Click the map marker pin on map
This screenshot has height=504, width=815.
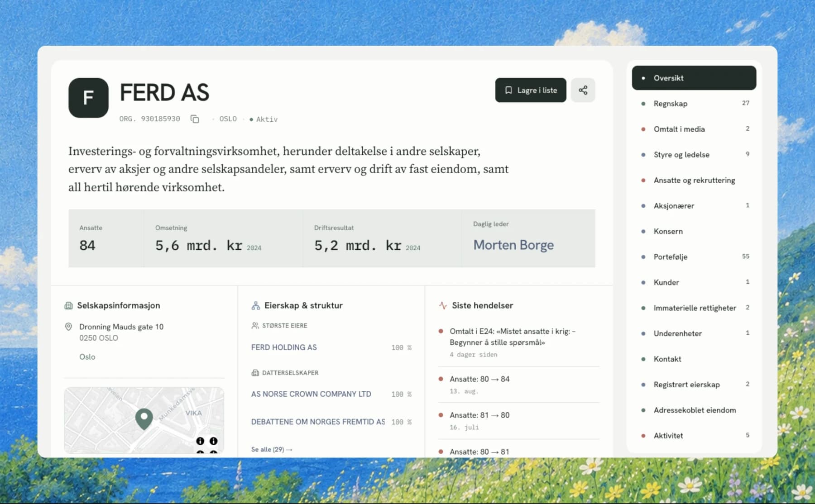click(144, 419)
